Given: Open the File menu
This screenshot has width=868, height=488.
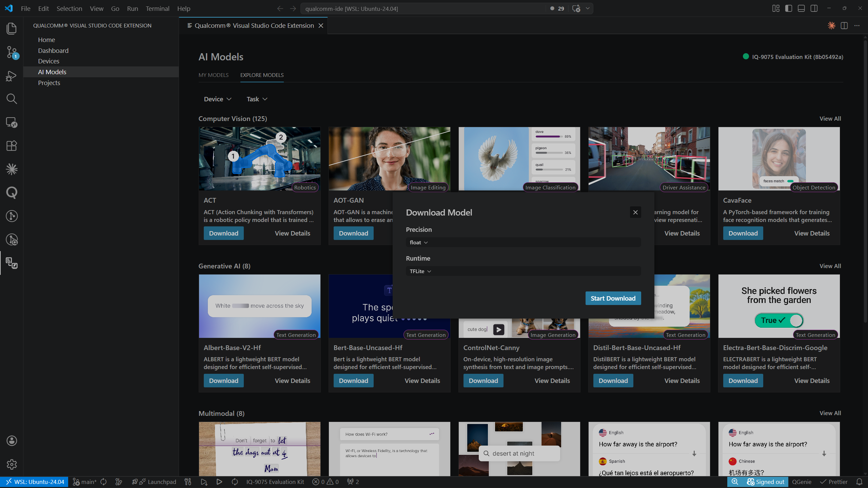Looking at the screenshot, I should (x=25, y=8).
